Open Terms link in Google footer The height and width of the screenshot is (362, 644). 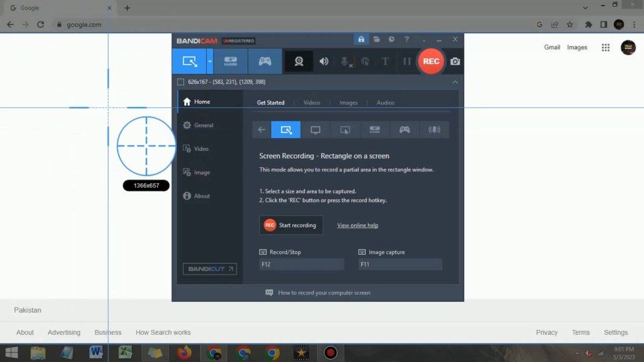point(581,332)
